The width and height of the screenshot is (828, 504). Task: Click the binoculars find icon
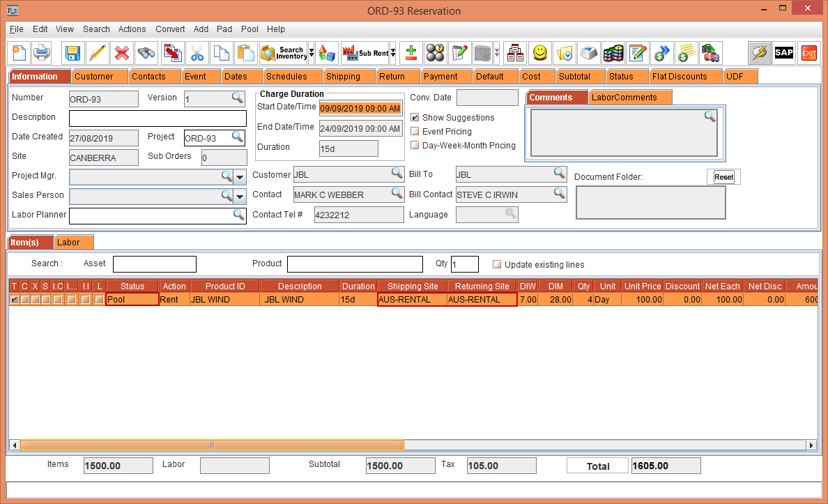pyautogui.click(x=146, y=53)
